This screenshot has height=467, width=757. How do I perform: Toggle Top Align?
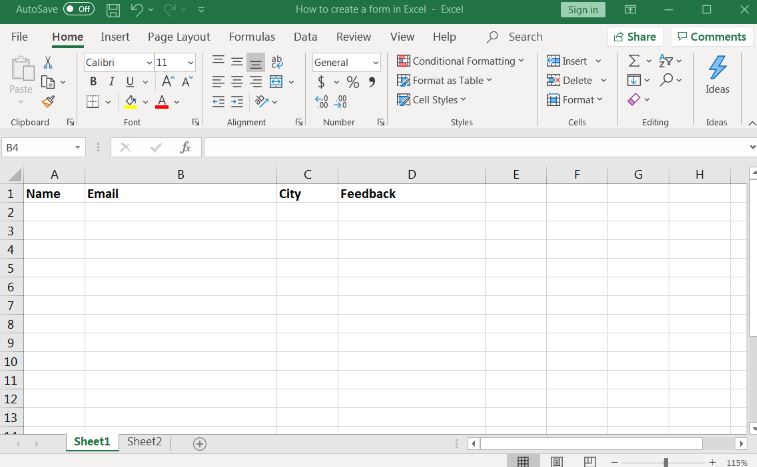[218, 61]
